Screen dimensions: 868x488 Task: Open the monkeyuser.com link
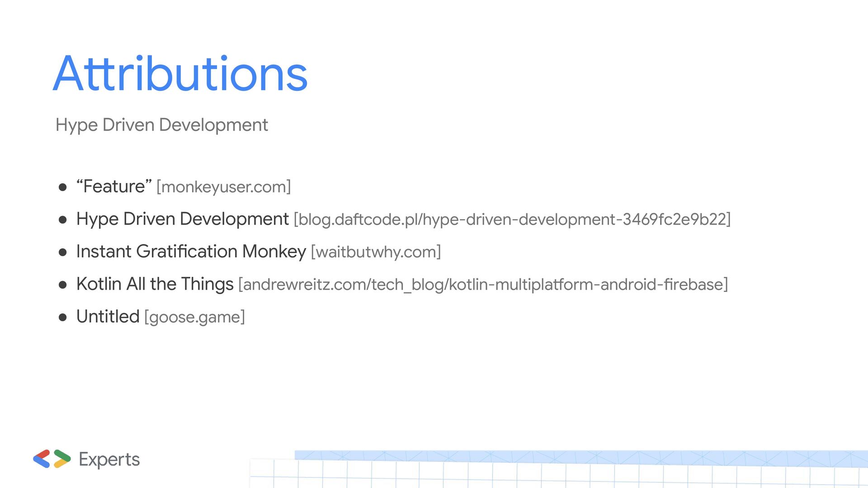pyautogui.click(x=223, y=187)
